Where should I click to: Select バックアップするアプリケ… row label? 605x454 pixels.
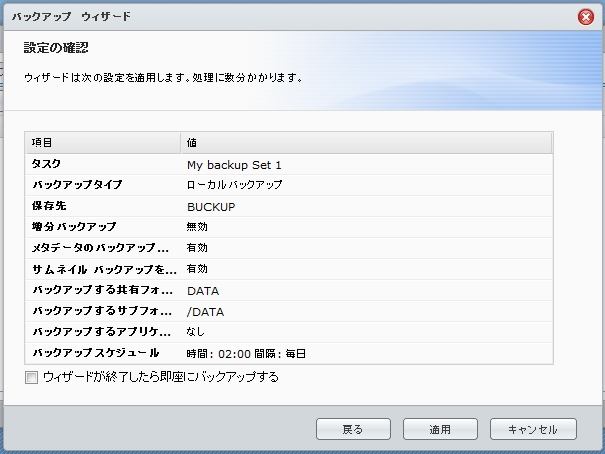pyautogui.click(x=101, y=332)
